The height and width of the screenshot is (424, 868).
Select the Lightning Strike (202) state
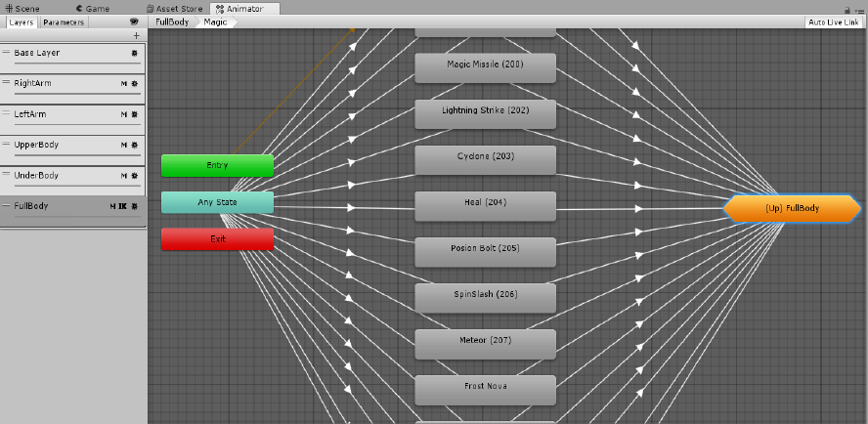(486, 114)
